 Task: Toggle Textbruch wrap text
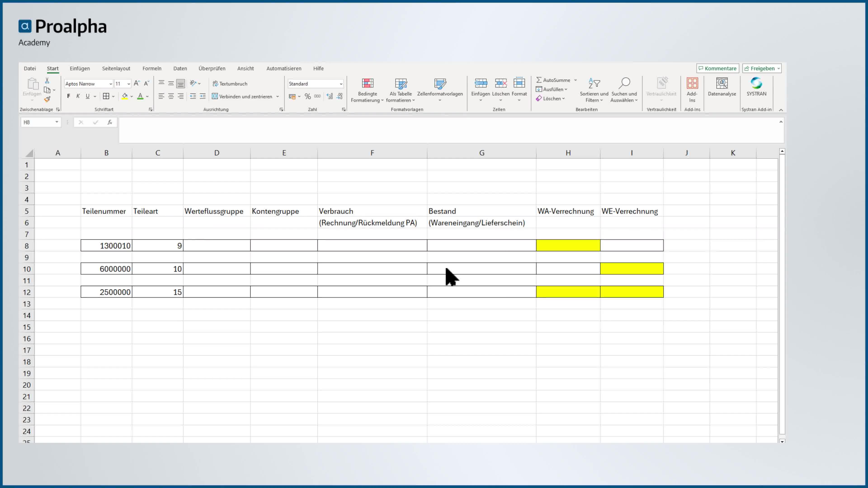click(x=230, y=84)
